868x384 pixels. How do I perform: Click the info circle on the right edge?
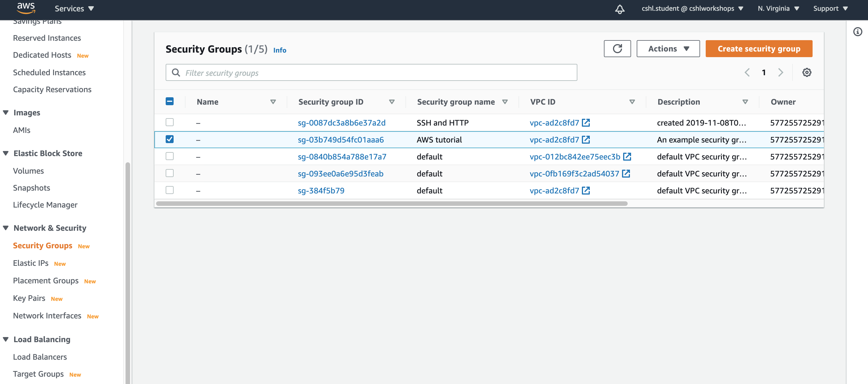[x=858, y=32]
